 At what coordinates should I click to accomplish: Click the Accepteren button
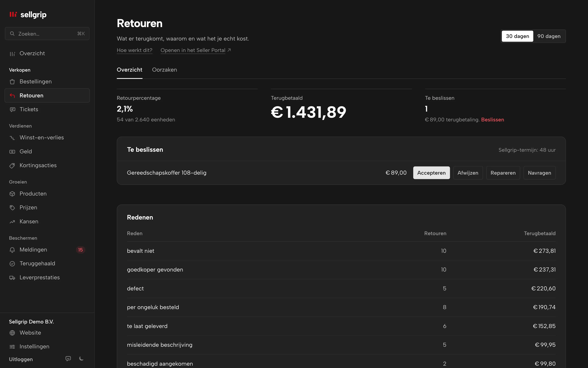pos(431,173)
